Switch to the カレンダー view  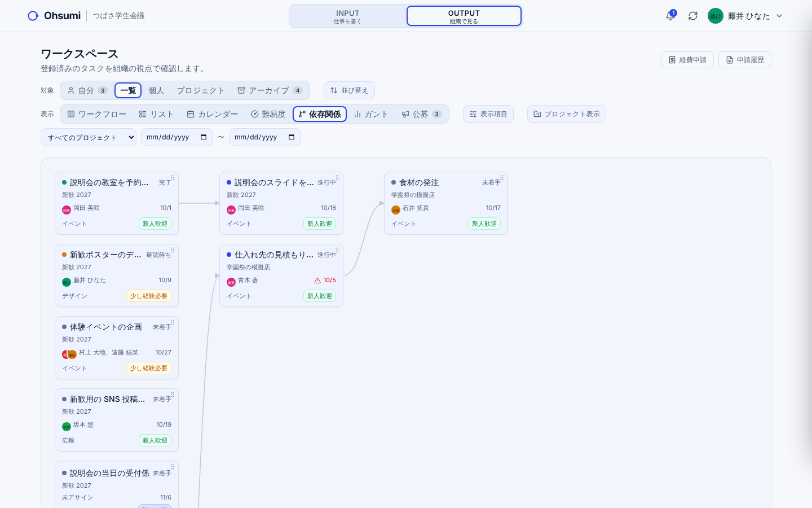213,114
